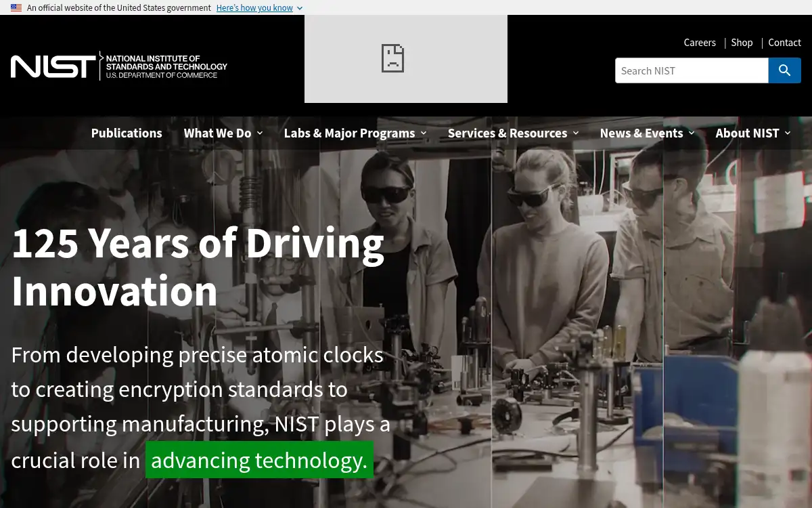This screenshot has height=508, width=812.
Task: Click the US flag icon
Action: coord(16,8)
